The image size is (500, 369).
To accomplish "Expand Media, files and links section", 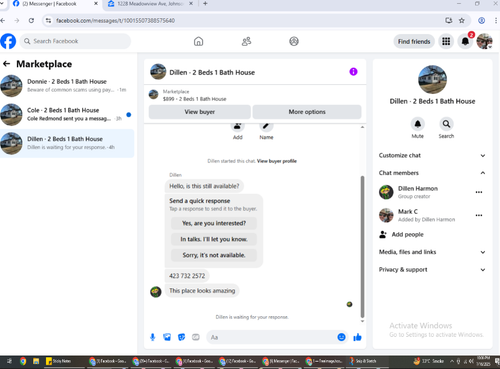I will point(432,252).
